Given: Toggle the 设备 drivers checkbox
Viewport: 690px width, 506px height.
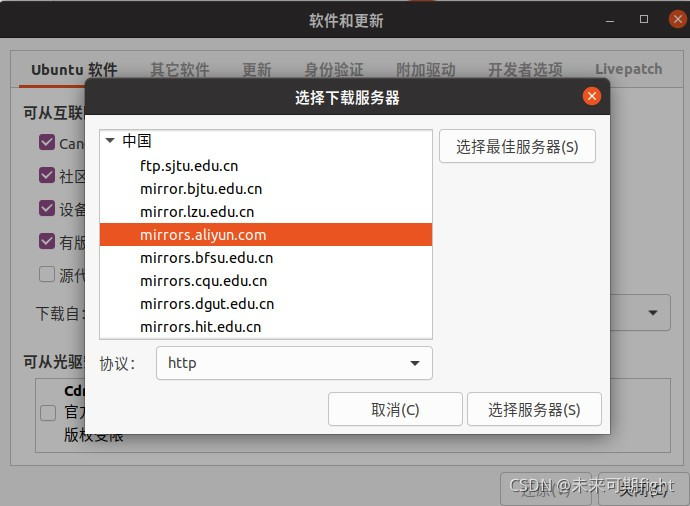Looking at the screenshot, I should [47, 208].
